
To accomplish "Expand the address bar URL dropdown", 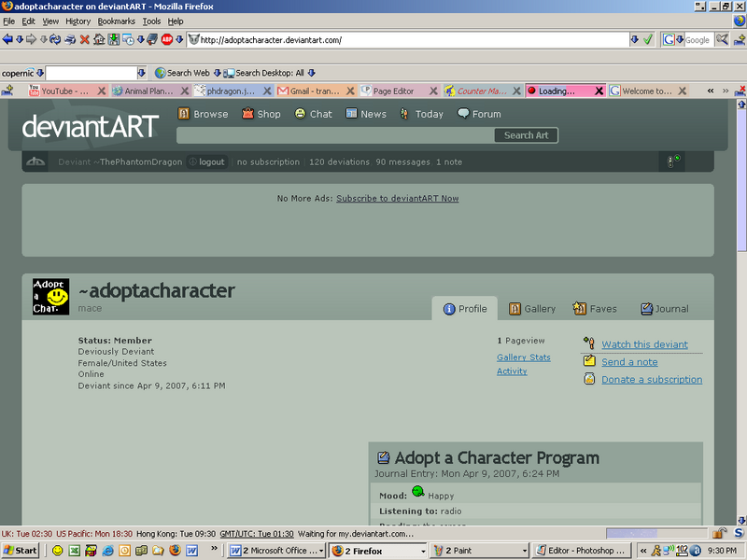I will pyautogui.click(x=634, y=40).
